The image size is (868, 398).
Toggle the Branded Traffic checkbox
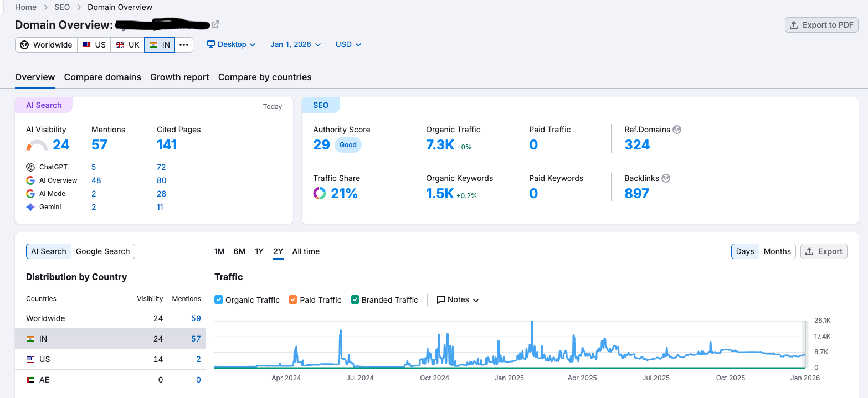[355, 299]
